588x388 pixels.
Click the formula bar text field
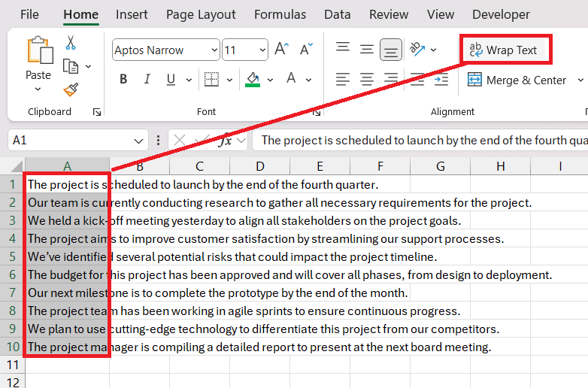coord(420,140)
